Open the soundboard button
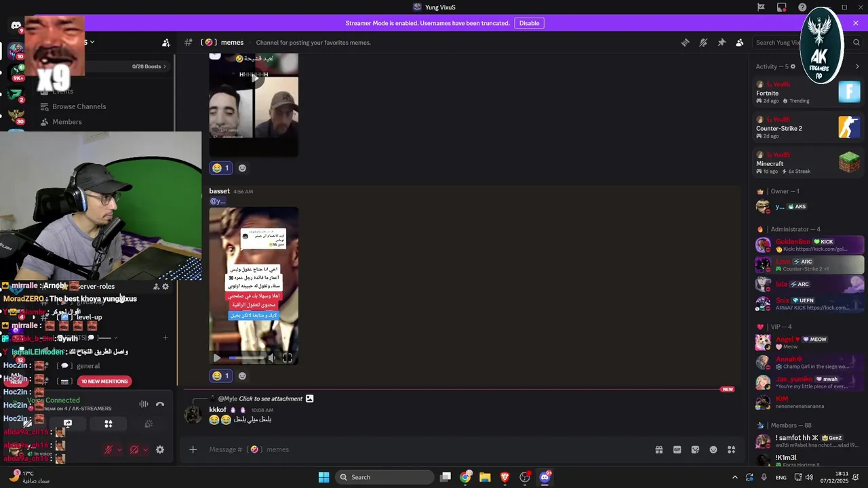Image resolution: width=868 pixels, height=488 pixels. click(149, 424)
